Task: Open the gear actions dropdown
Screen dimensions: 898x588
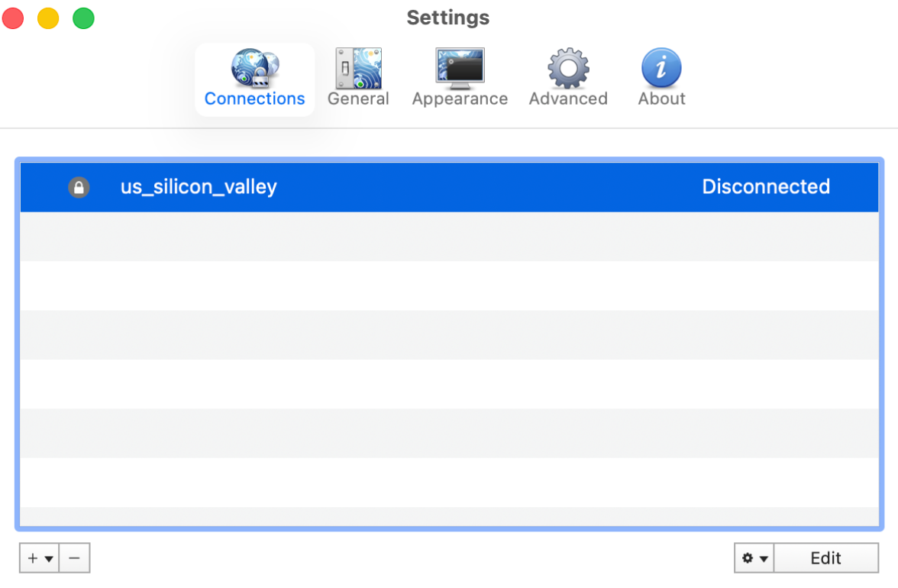Action: pyautogui.click(x=754, y=558)
